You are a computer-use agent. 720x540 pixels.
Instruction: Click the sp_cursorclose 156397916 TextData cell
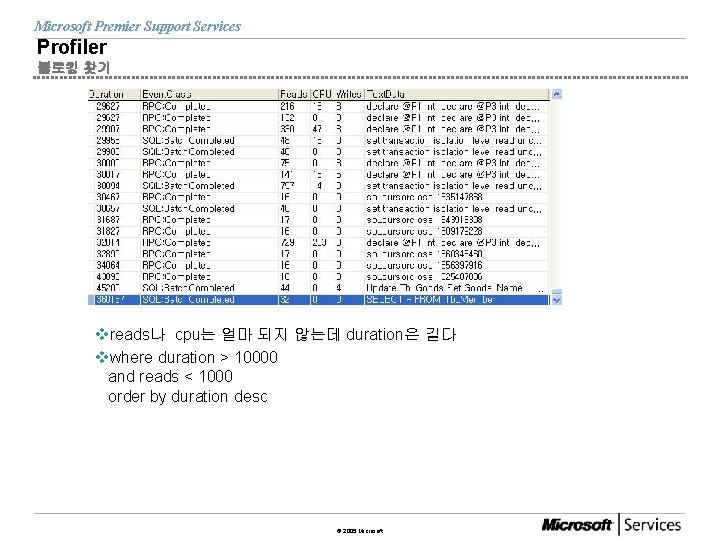click(x=456, y=265)
